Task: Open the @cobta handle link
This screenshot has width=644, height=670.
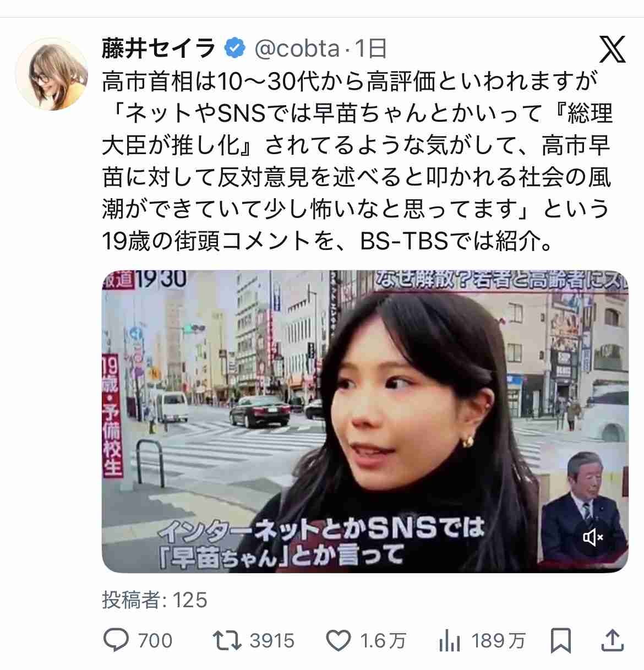Action: tap(296, 49)
